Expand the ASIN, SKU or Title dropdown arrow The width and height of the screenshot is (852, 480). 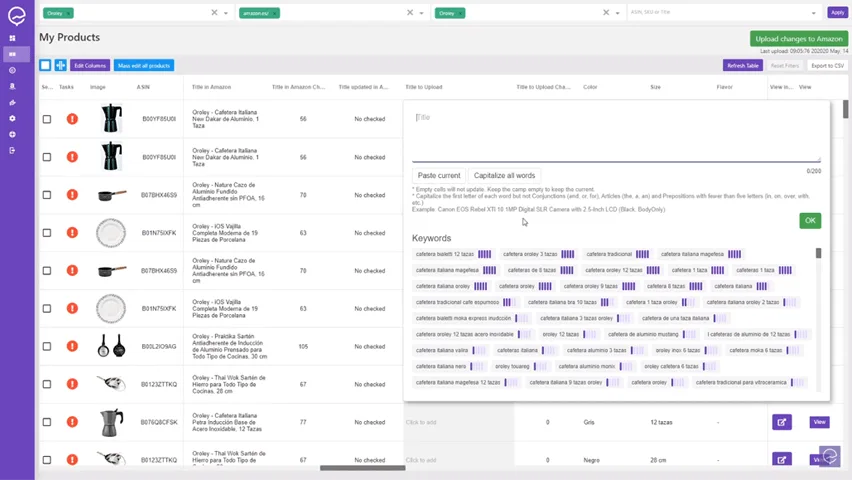(813, 13)
